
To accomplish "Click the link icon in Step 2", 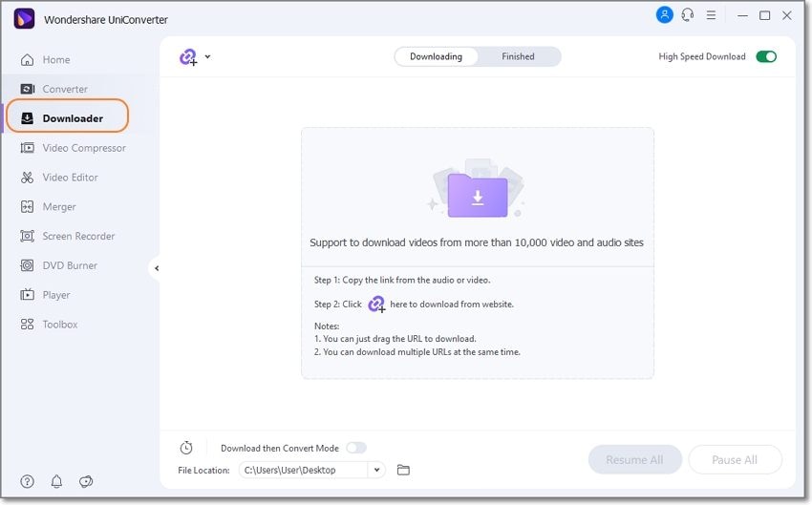I will click(x=376, y=305).
